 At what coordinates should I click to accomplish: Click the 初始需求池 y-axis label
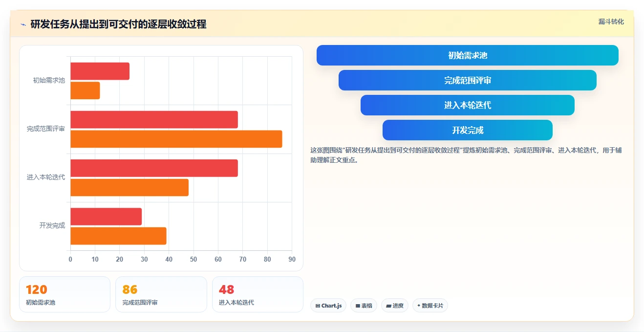(x=49, y=81)
